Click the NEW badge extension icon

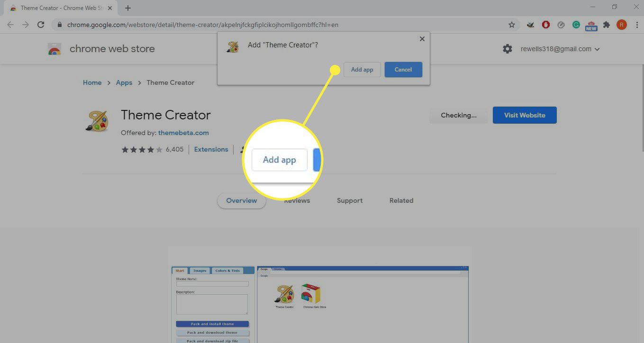(591, 25)
